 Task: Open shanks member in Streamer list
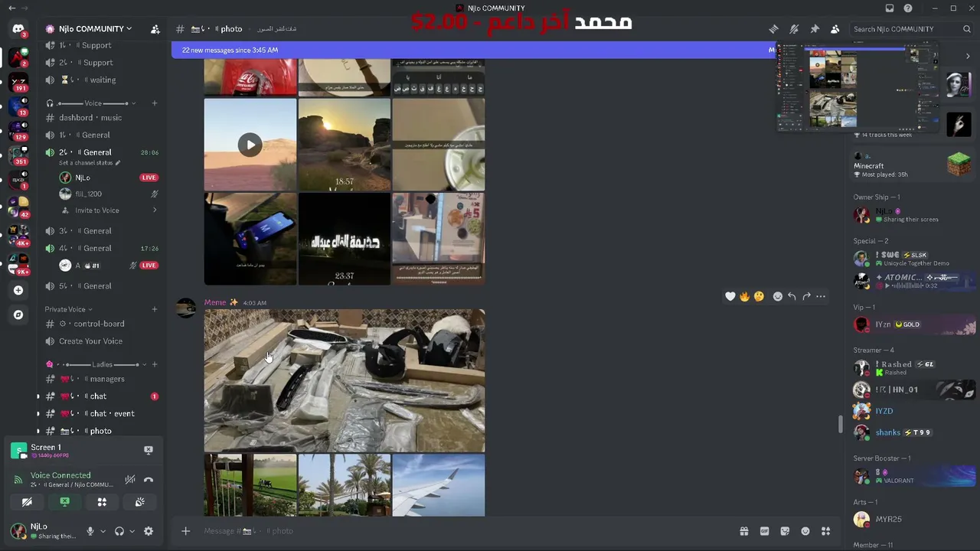(912, 432)
